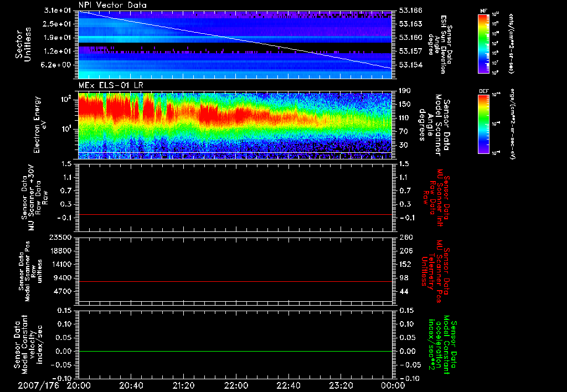This screenshot has width=567, height=392.
Task: Click the "53.163" sun elevation value
Action: pyautogui.click(x=411, y=24)
